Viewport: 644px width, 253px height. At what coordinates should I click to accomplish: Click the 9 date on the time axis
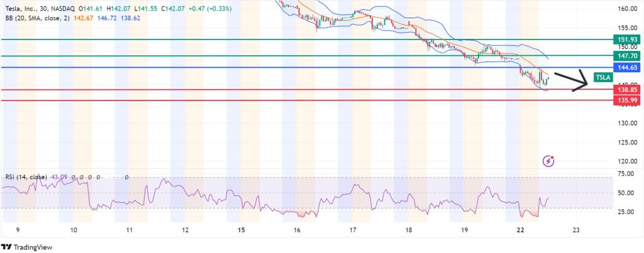tap(18, 230)
